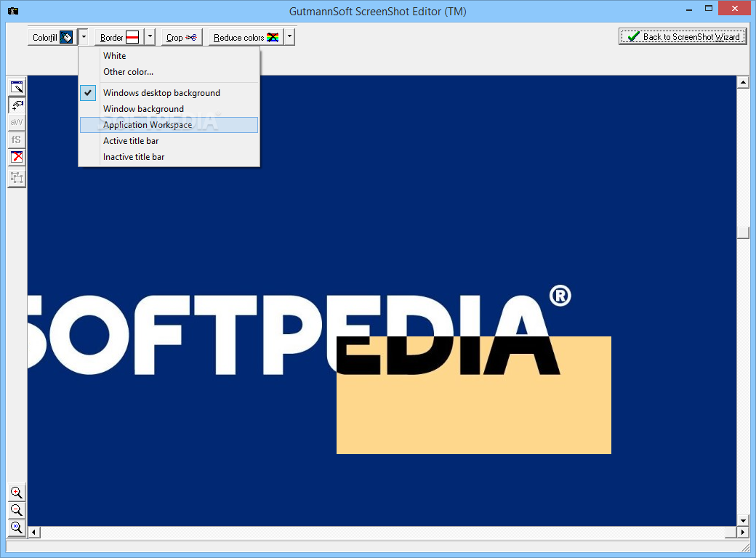Viewport: 756px width, 558px height.
Task: Click the red X window delete tool
Action: (x=17, y=157)
